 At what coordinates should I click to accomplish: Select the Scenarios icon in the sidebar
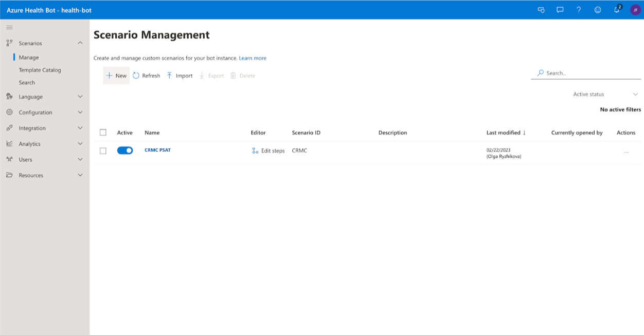pyautogui.click(x=9, y=43)
